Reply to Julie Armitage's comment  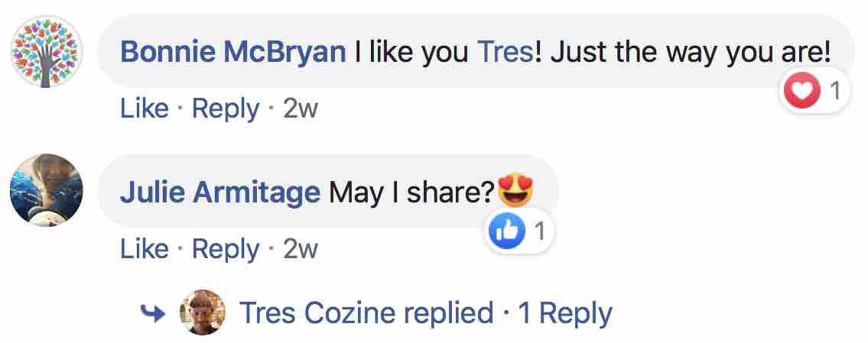pos(225,249)
